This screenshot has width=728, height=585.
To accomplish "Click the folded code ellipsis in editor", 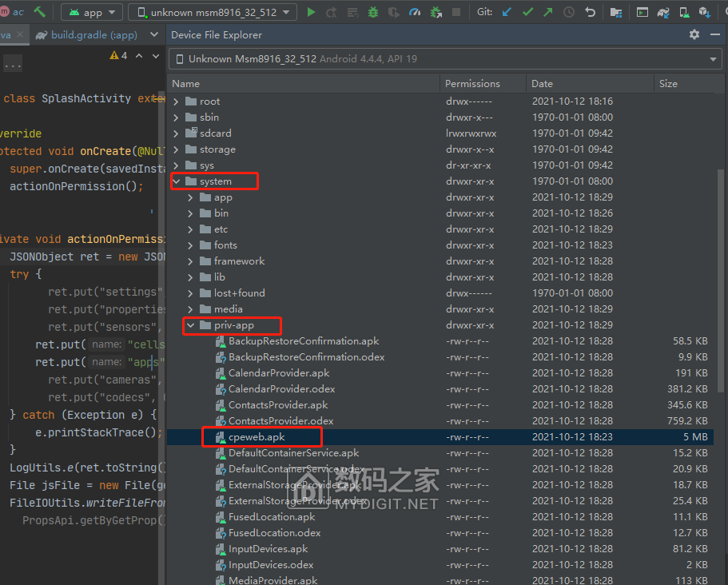I will tap(13, 64).
